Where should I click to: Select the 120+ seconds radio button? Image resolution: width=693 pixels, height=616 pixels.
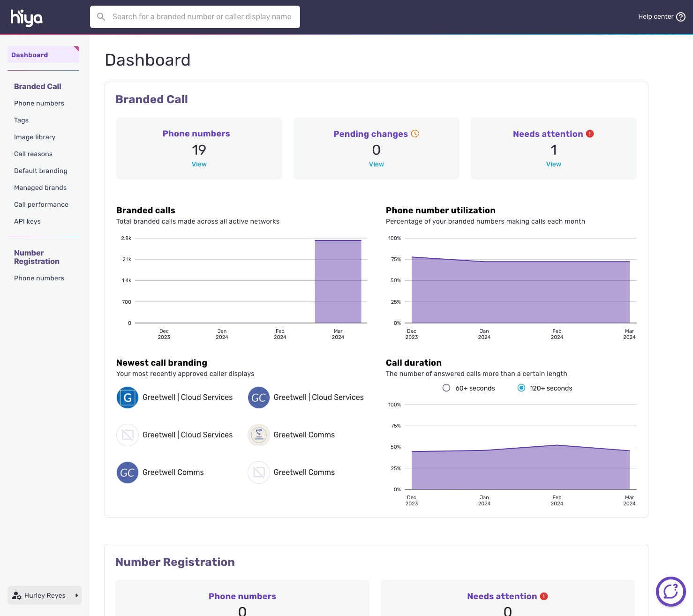(x=521, y=388)
